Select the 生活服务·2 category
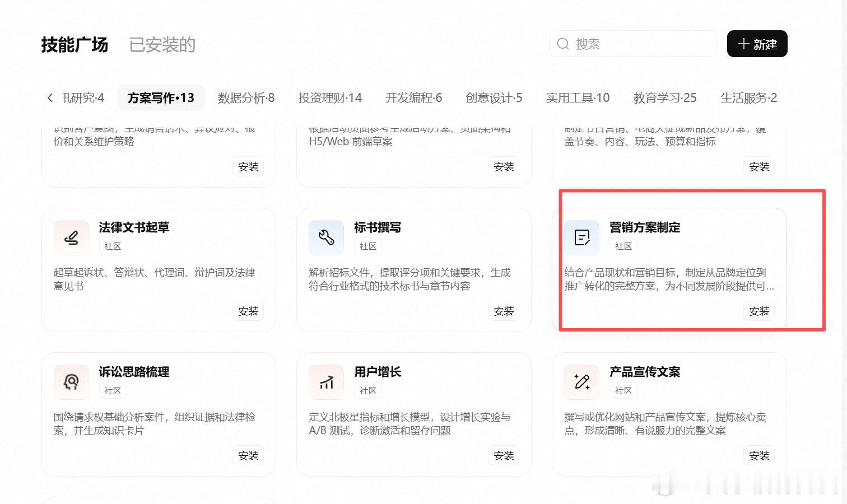 (x=748, y=98)
